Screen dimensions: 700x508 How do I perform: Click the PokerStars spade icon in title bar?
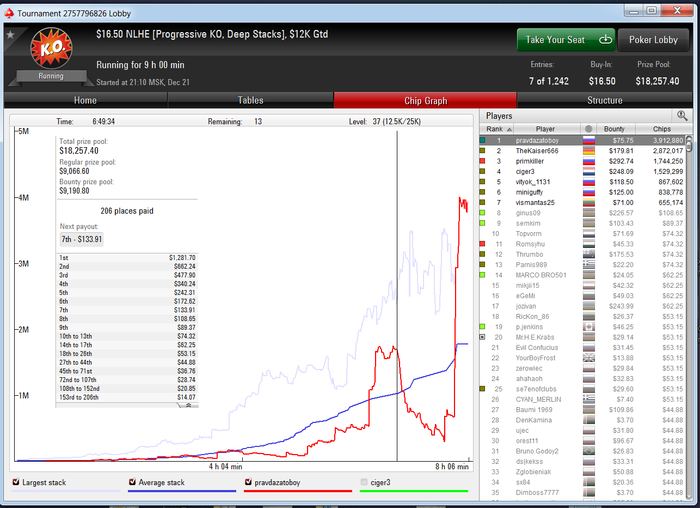pos(9,13)
